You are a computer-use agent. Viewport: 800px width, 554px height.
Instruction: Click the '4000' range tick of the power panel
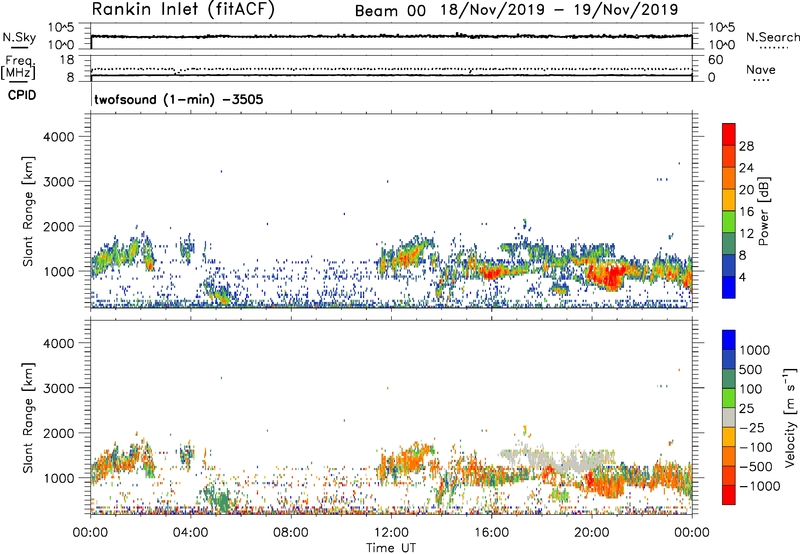pos(59,137)
